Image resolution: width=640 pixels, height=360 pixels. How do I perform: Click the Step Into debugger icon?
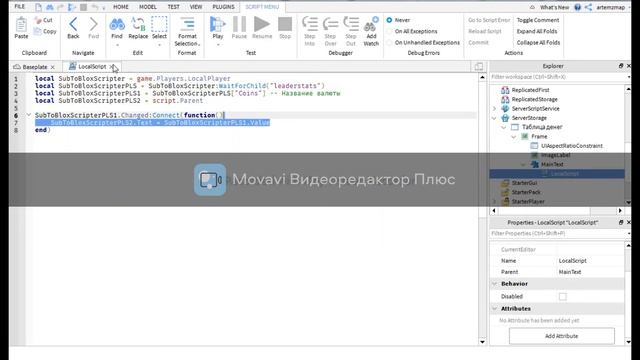point(310,24)
